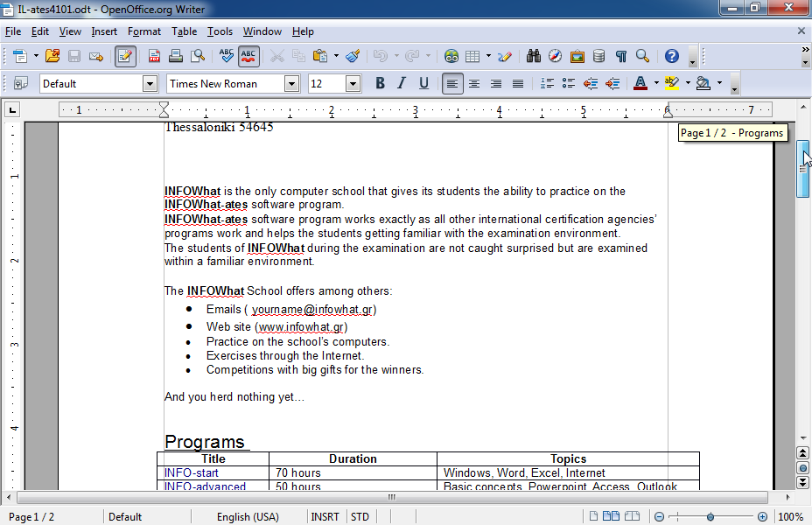Click the Print file icon
812x525 pixels.
[176, 56]
